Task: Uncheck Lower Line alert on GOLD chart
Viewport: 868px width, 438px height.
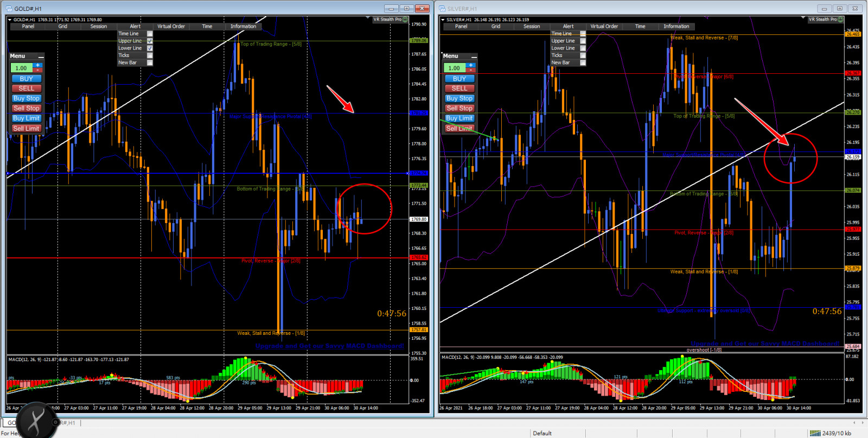Action: point(150,48)
